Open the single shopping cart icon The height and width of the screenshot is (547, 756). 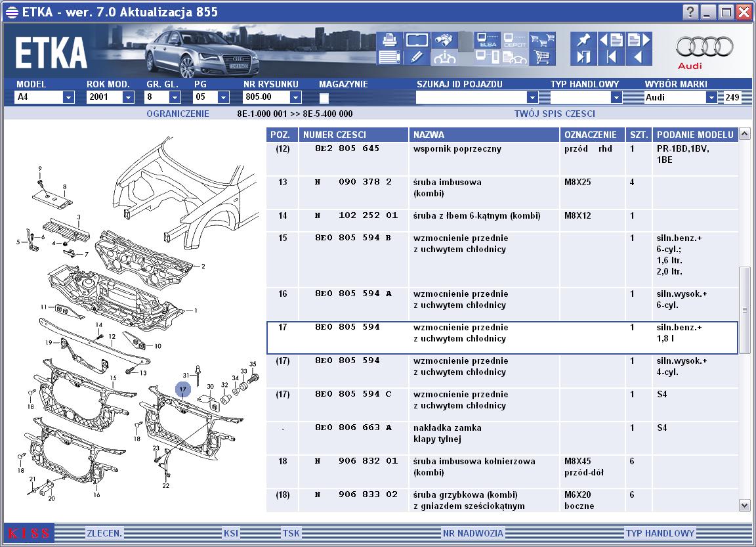click(542, 57)
